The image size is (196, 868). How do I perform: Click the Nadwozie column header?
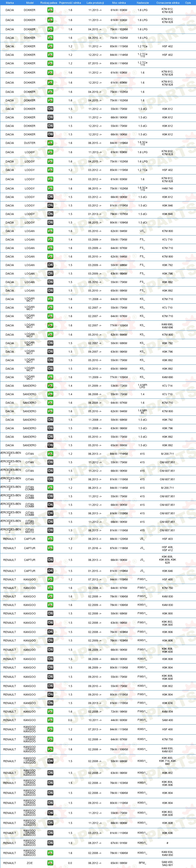143,3
